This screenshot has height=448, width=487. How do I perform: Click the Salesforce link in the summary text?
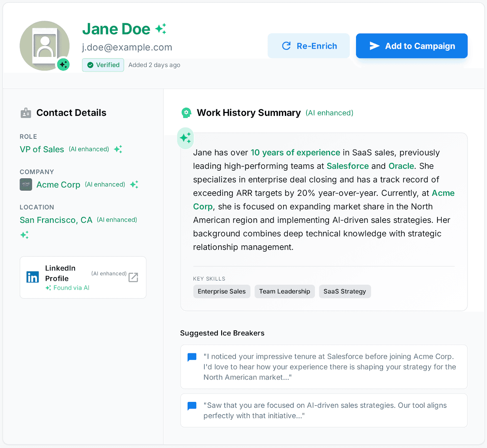tap(348, 166)
